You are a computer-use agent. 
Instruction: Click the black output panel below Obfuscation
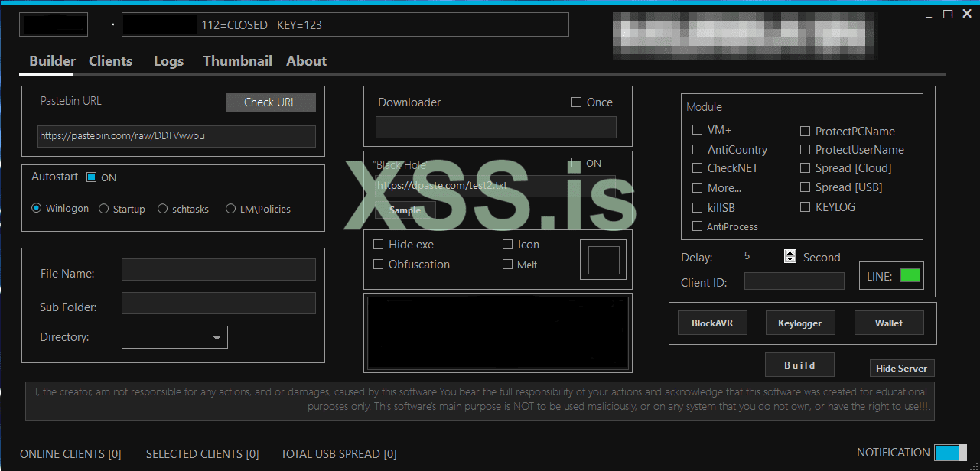pyautogui.click(x=497, y=333)
